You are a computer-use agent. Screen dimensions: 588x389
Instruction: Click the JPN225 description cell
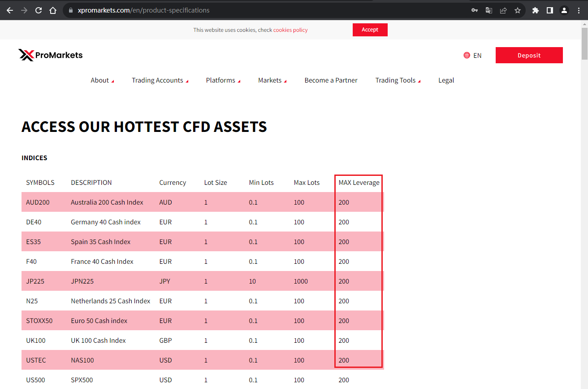tap(82, 281)
